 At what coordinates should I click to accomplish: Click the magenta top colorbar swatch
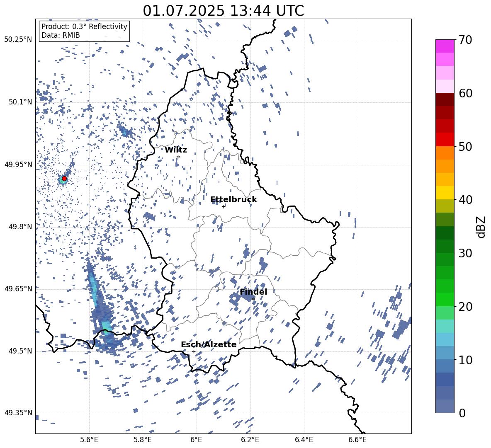445,46
